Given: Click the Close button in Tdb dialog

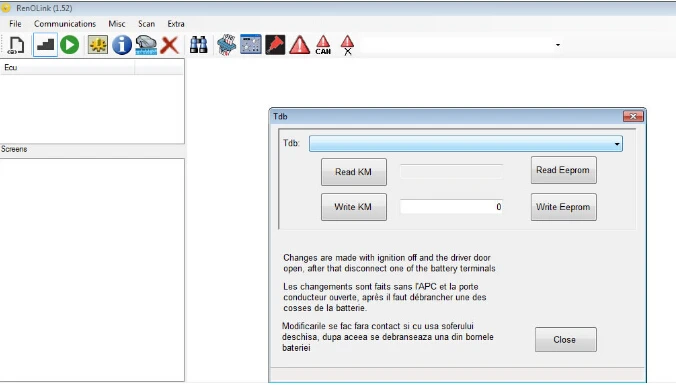Looking at the screenshot, I should point(566,340).
